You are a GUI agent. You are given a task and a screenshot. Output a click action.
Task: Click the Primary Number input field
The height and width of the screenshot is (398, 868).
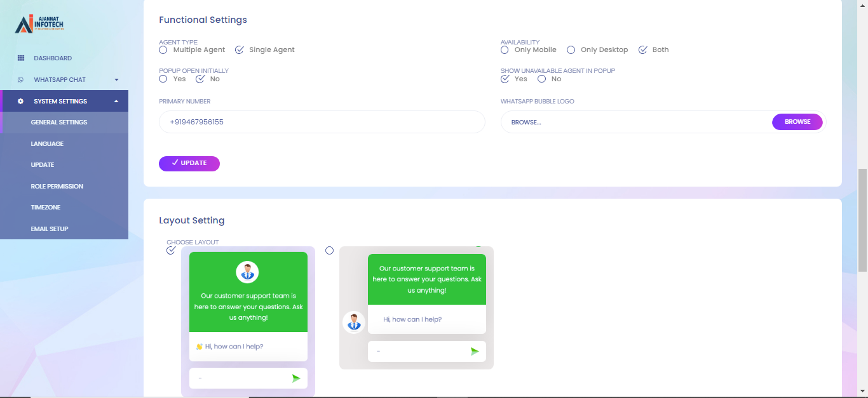point(322,122)
